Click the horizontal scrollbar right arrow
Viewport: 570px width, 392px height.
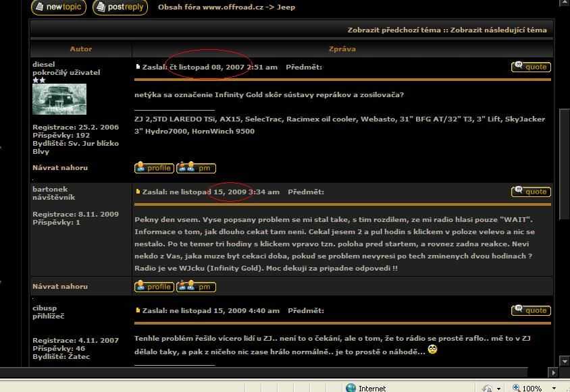coord(553,372)
